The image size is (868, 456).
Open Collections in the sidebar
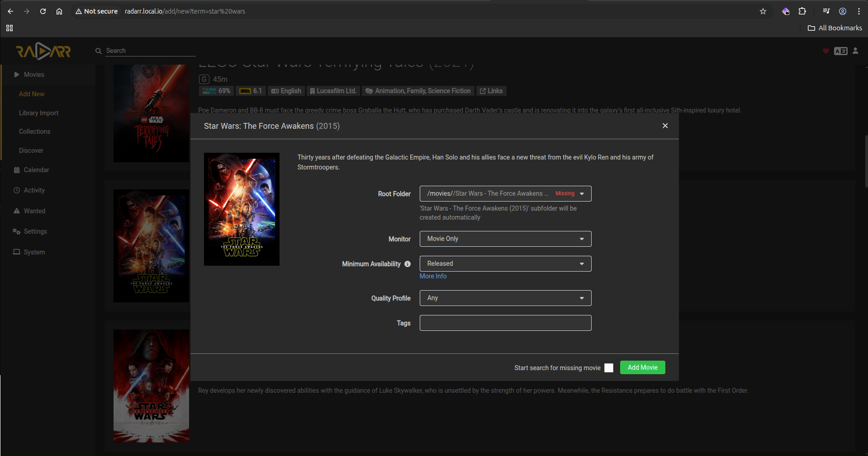pos(34,132)
